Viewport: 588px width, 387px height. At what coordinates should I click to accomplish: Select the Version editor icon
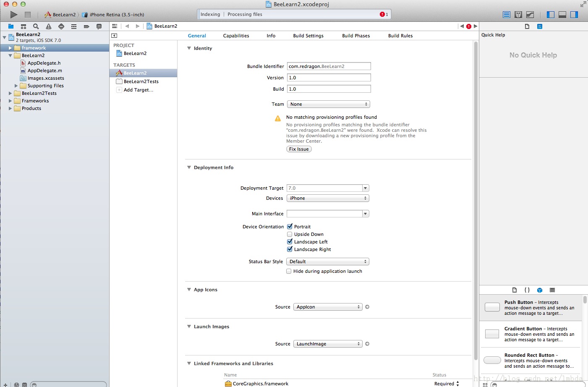pos(530,15)
